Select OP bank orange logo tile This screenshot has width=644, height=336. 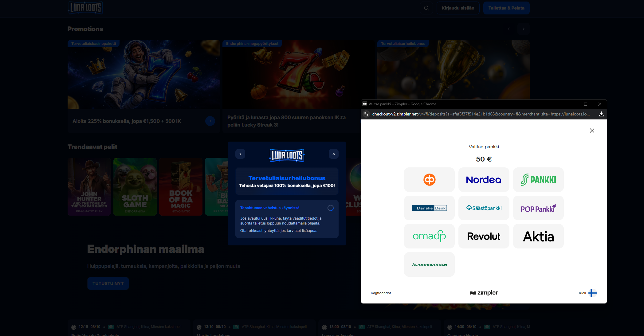[x=429, y=180]
